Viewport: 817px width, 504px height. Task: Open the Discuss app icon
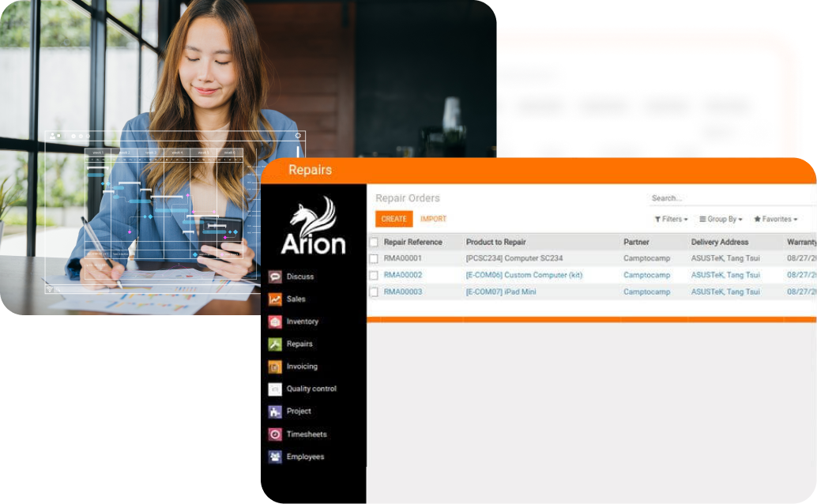tap(275, 276)
